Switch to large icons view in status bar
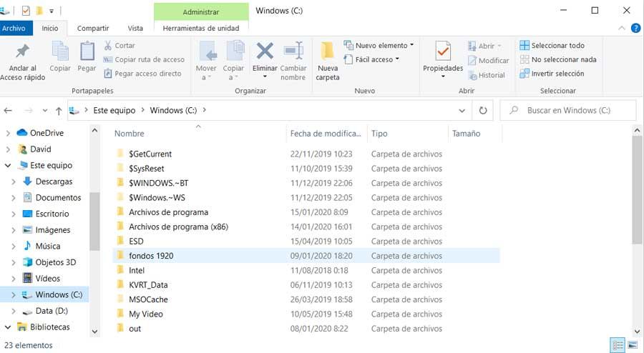The height and width of the screenshot is (353, 644). [633, 344]
